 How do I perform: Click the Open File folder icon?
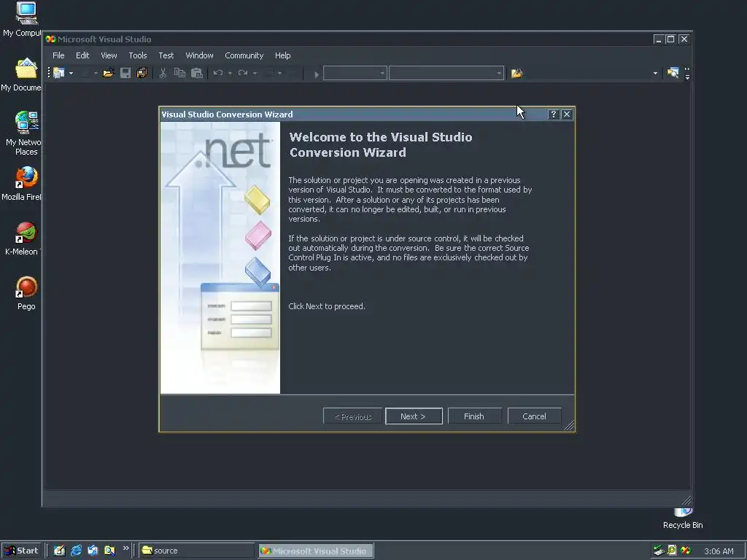(109, 73)
